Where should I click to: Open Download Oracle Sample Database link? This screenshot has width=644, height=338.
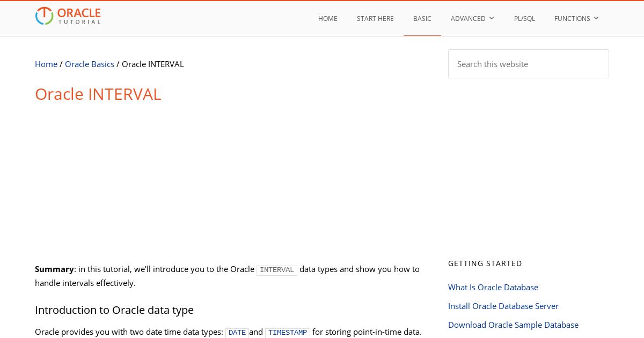513,325
